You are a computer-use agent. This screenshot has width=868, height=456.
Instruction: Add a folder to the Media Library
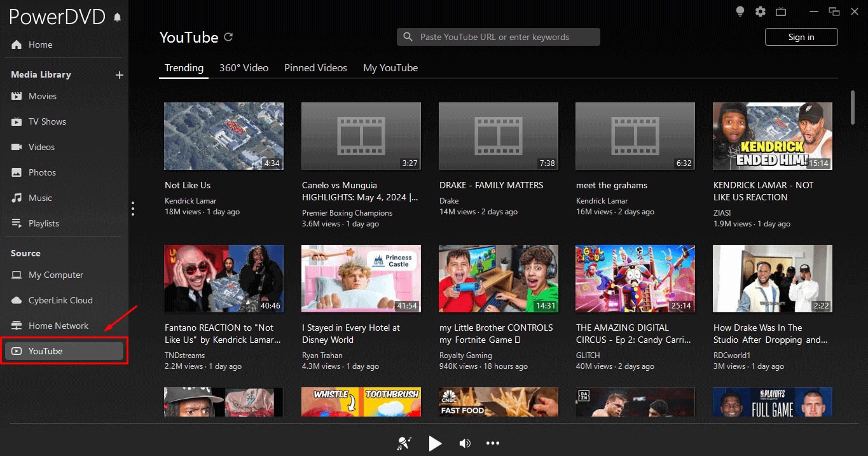coord(119,74)
